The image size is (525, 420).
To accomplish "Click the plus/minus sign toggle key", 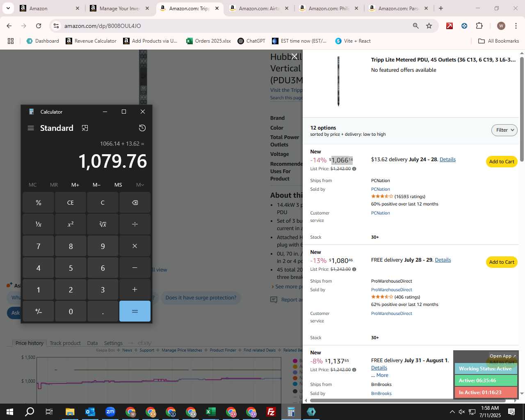I will 39,311.
